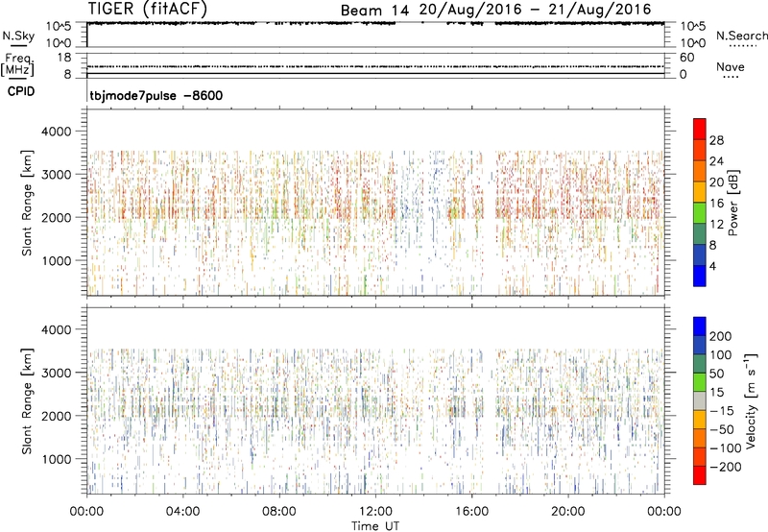Click the '12:00' time axis tick label
Screen dimensions: 768x532
[375, 512]
